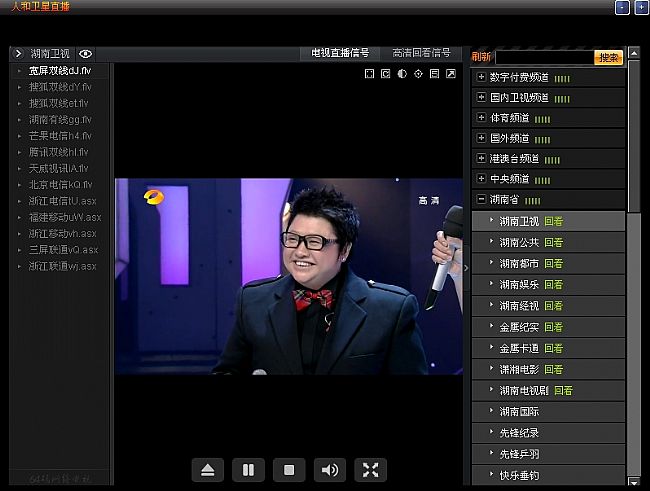The height and width of the screenshot is (491, 650).
Task: Select the 湖南有线gg.flv source
Action: point(60,120)
